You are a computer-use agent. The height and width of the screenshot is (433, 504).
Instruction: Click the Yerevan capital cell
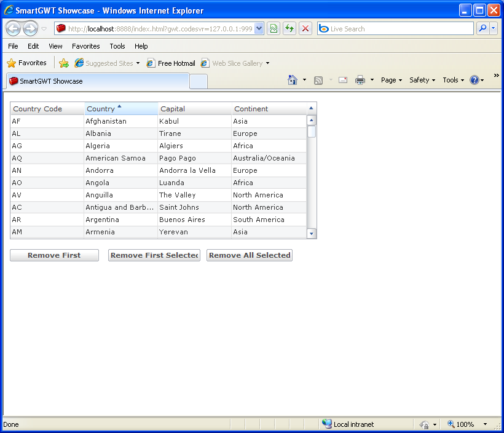[194, 232]
